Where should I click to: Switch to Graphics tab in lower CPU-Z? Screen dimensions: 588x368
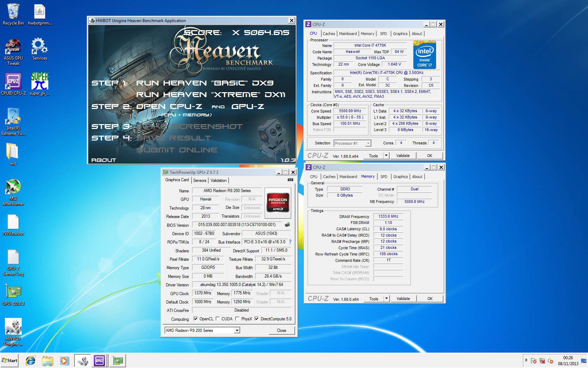pos(400,177)
